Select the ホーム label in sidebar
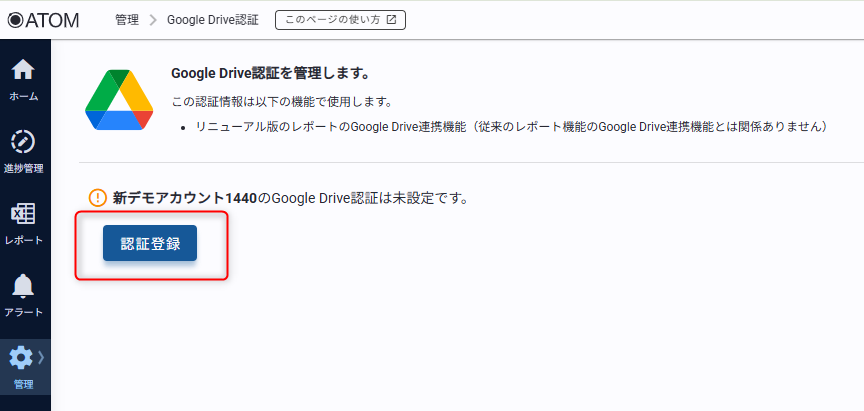Screen dimensions: 864x411 pos(24,96)
